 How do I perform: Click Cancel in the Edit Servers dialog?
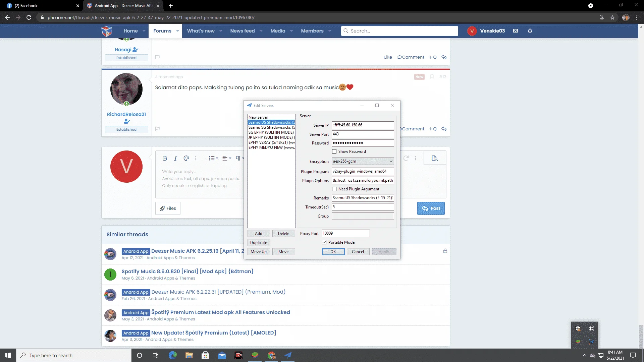point(358,252)
